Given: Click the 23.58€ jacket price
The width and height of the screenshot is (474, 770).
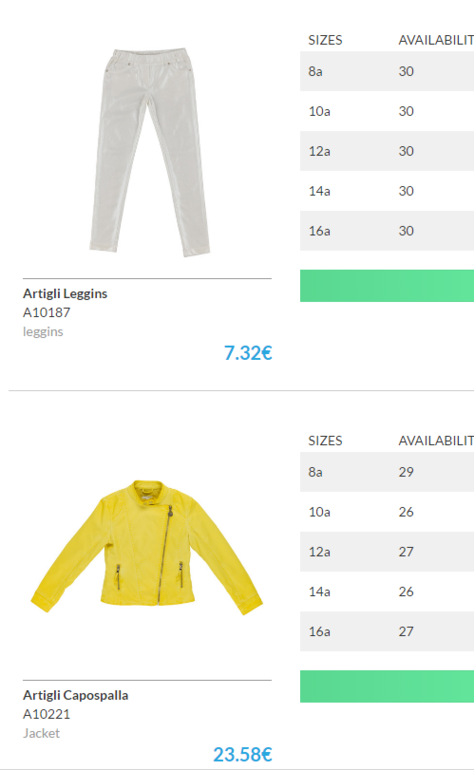Looking at the screenshot, I should pyautogui.click(x=243, y=754).
